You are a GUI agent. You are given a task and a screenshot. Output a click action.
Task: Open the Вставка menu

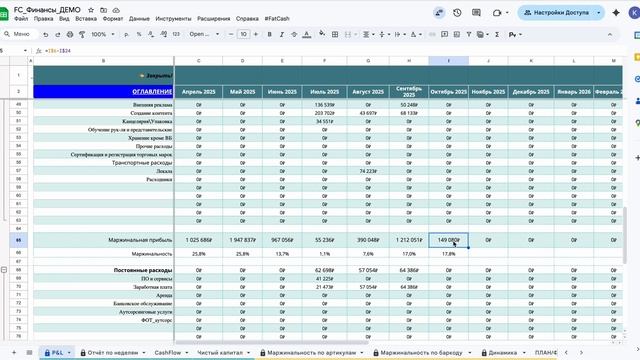click(86, 19)
